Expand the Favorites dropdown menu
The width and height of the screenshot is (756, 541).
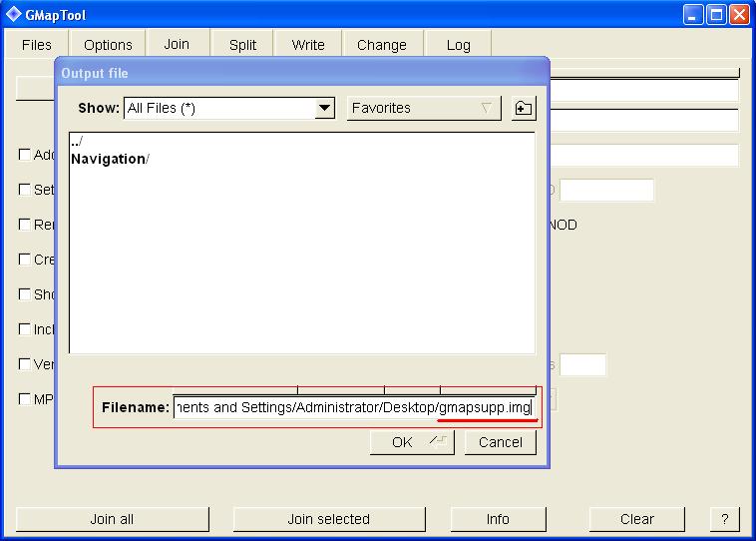click(x=424, y=109)
